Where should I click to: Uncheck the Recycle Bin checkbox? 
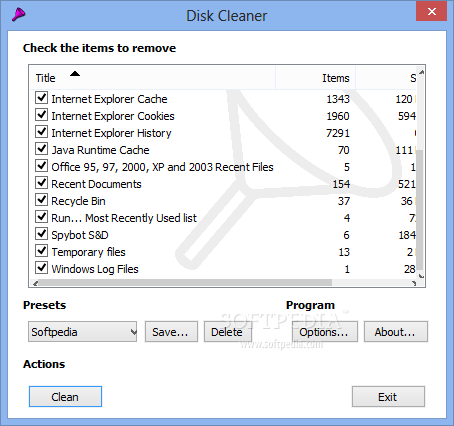pos(41,200)
